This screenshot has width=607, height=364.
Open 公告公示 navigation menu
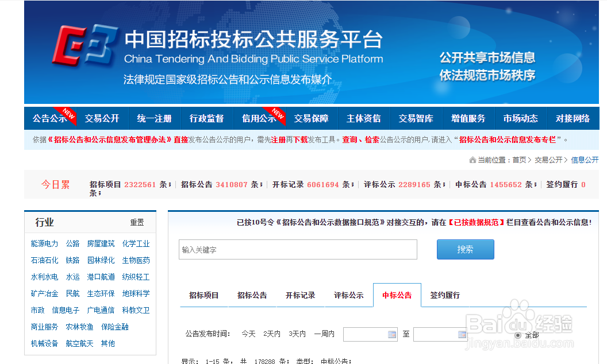click(x=50, y=118)
